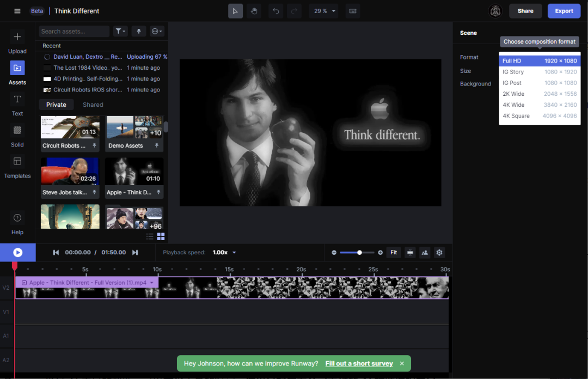
Task: Switch assets to grid view
Action: pyautogui.click(x=161, y=236)
